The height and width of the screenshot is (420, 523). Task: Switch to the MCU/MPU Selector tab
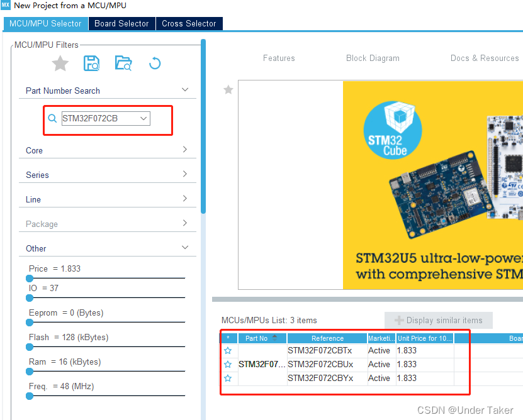(45, 24)
